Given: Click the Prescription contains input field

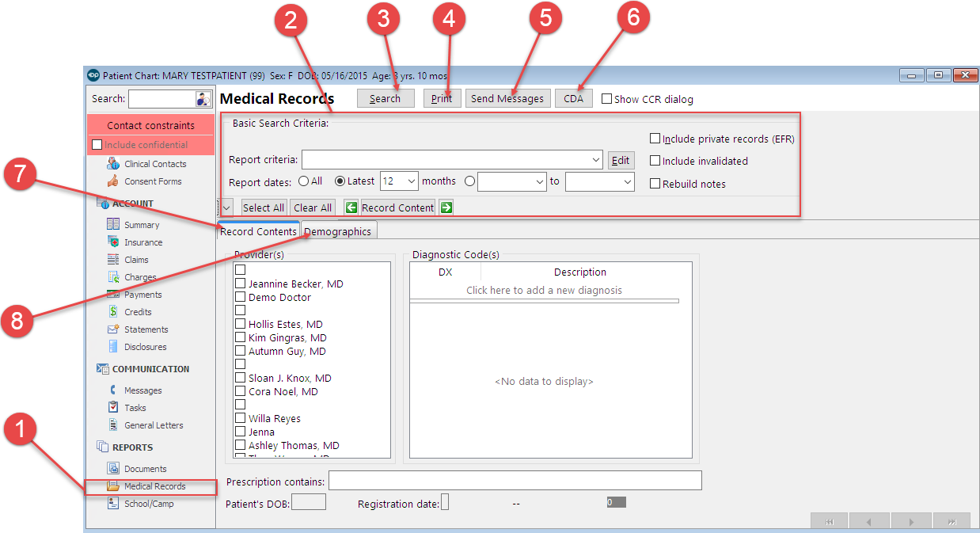Looking at the screenshot, I should (515, 481).
